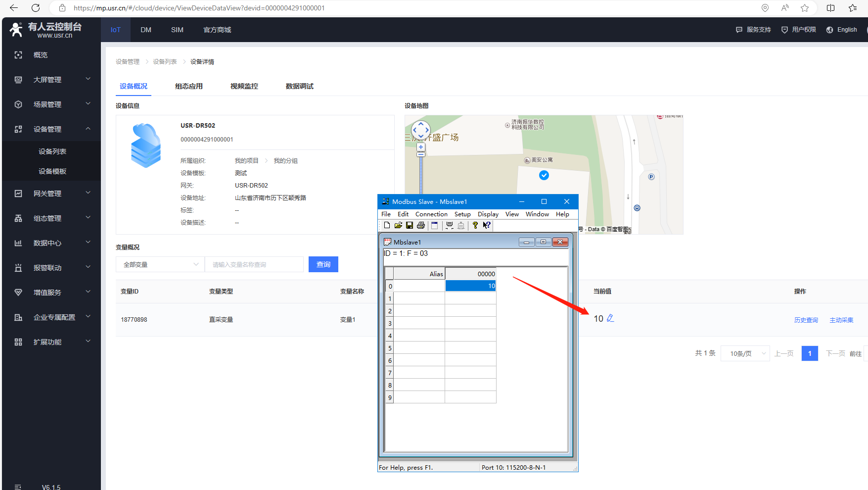Viewport: 868px width, 490px height.
Task: Open the Setup menu in Modbus Slave
Action: pos(462,214)
